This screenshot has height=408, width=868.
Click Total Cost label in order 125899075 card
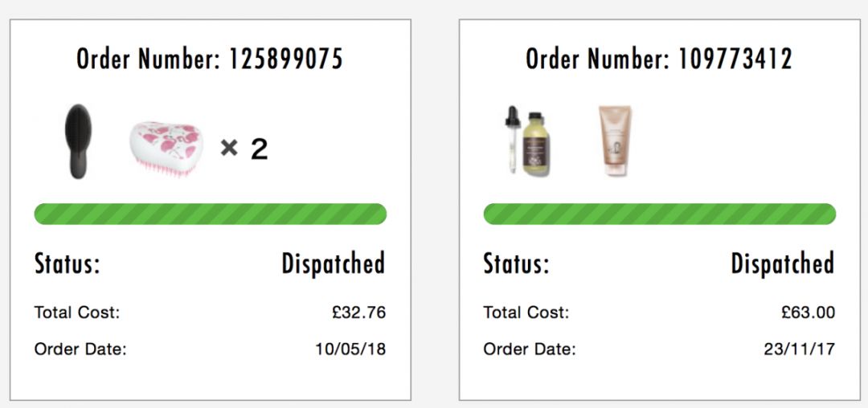[77, 312]
